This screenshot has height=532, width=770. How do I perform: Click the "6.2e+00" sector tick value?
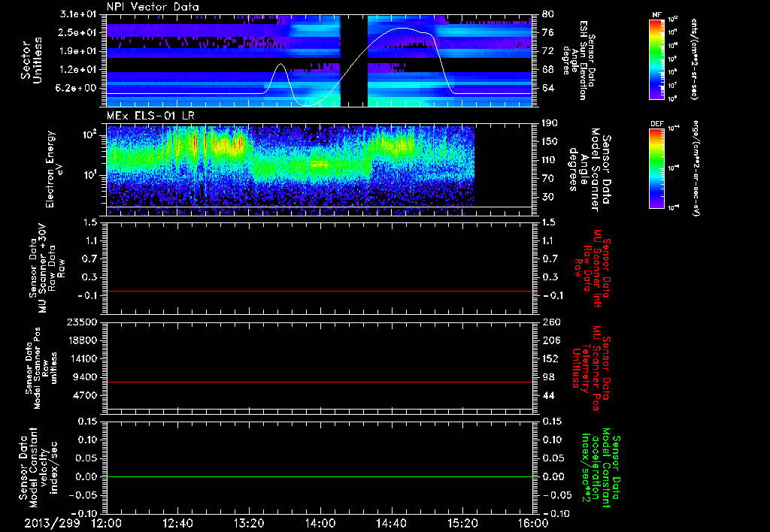(x=77, y=88)
